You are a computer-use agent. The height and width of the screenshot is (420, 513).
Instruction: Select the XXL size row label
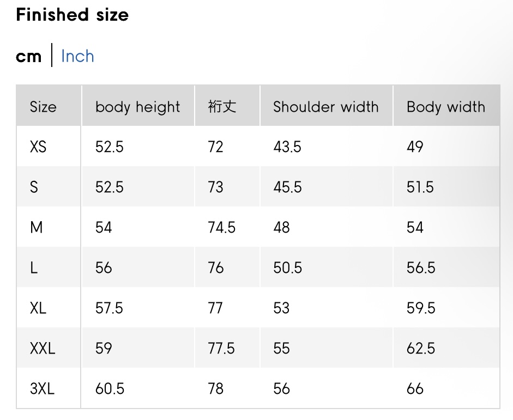[43, 349]
